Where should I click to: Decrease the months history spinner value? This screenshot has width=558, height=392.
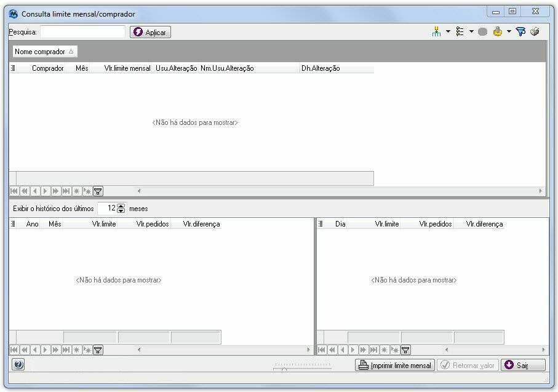click(x=121, y=211)
